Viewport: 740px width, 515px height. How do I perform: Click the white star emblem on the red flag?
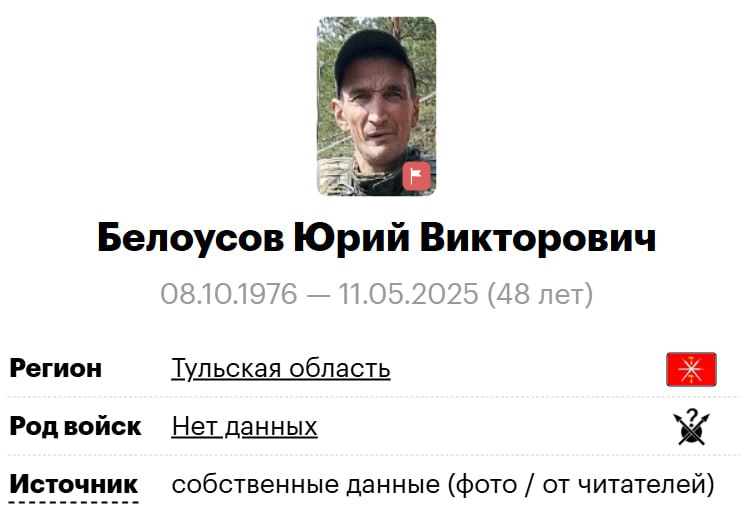point(691,369)
